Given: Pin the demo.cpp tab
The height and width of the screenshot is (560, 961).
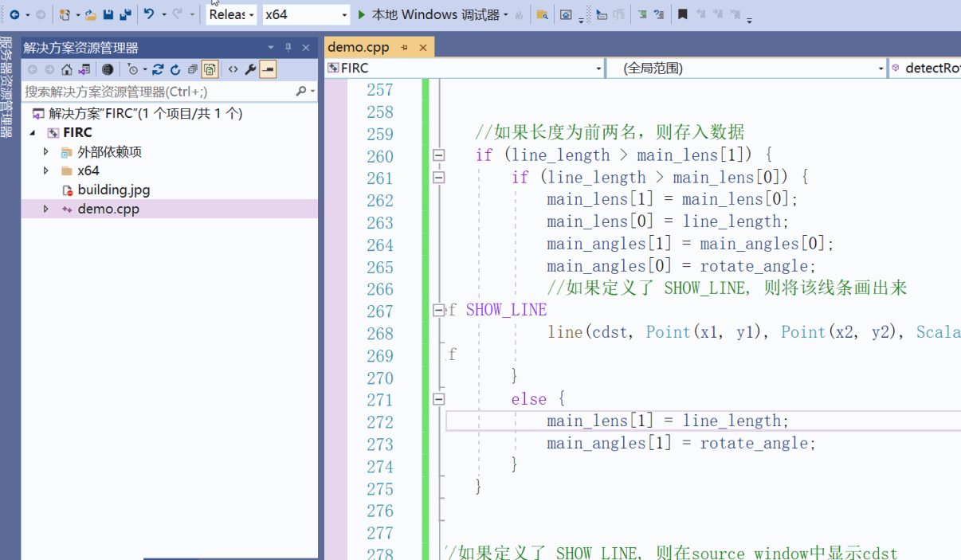Looking at the screenshot, I should 405,48.
